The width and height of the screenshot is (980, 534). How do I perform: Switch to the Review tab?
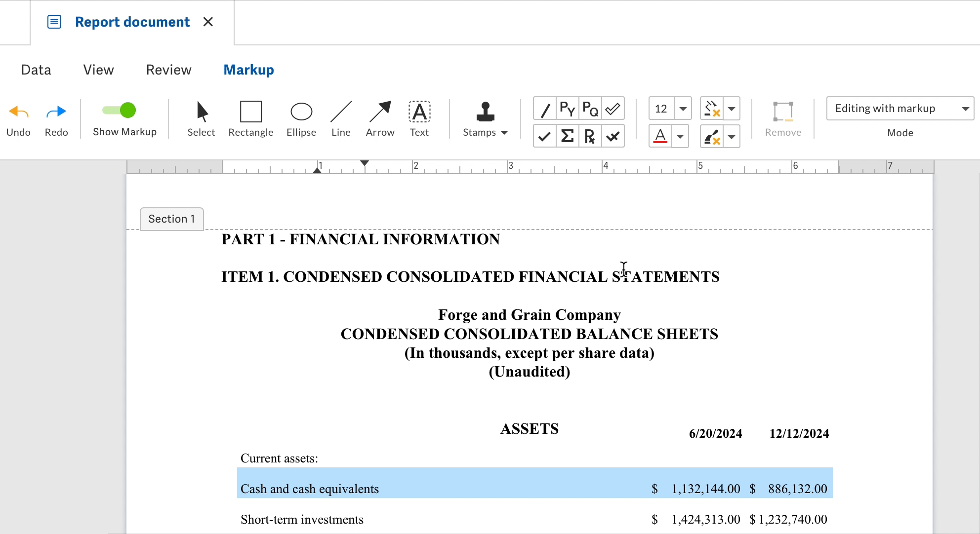[x=168, y=70]
